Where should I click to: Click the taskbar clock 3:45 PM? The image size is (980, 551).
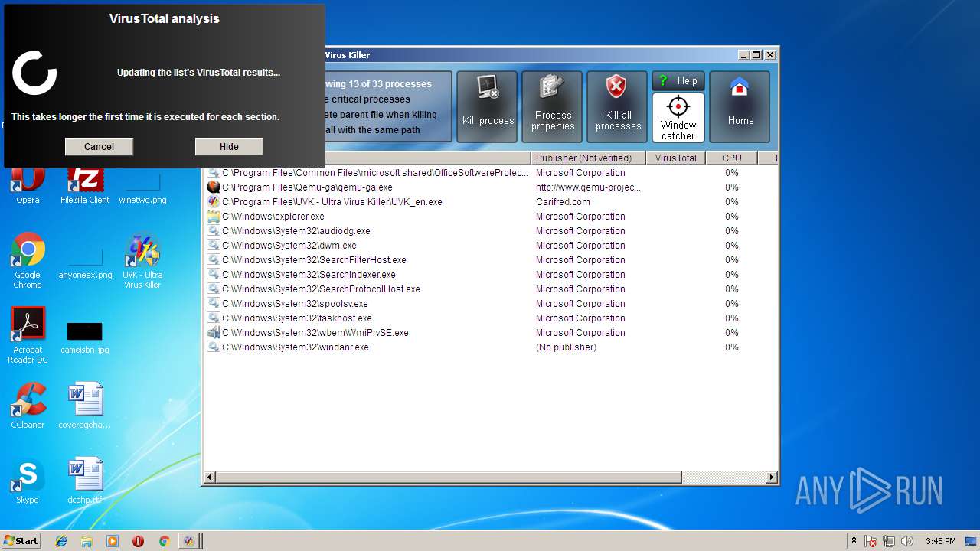point(941,541)
